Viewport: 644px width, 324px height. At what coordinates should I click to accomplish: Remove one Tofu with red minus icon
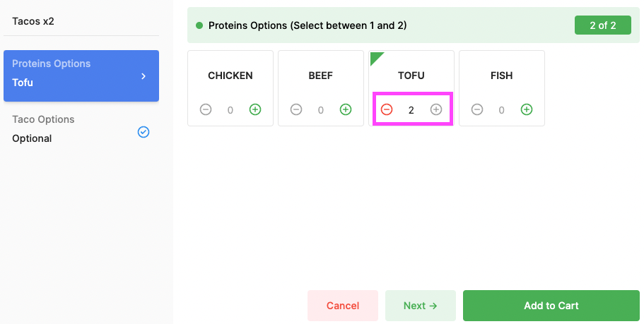[387, 109]
